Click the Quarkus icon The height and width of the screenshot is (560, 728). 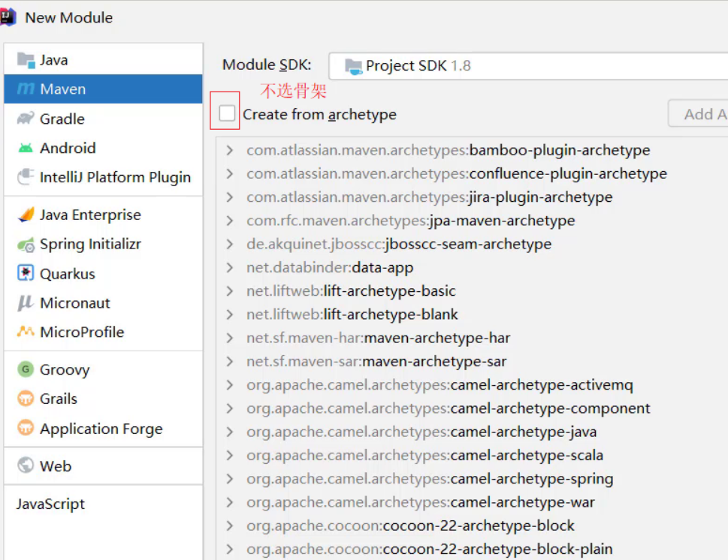[x=26, y=273]
